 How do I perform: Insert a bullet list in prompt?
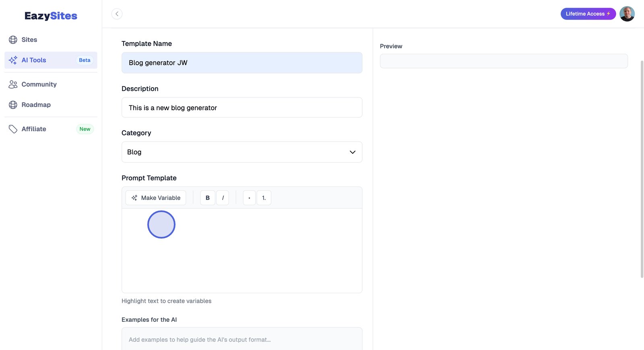[x=249, y=198]
